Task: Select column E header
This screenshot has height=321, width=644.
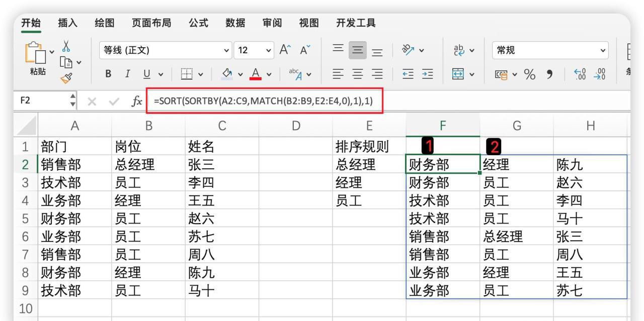Action: 369,125
